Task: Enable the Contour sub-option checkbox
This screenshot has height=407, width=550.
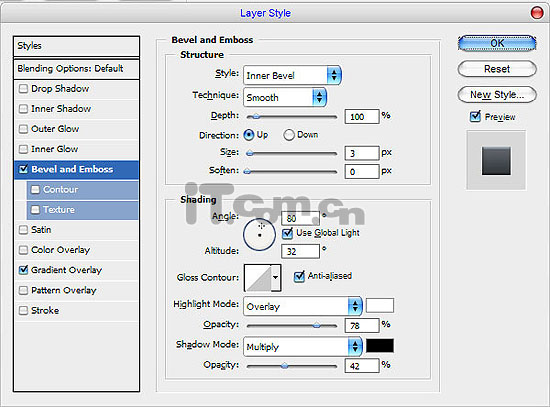Action: (x=35, y=189)
